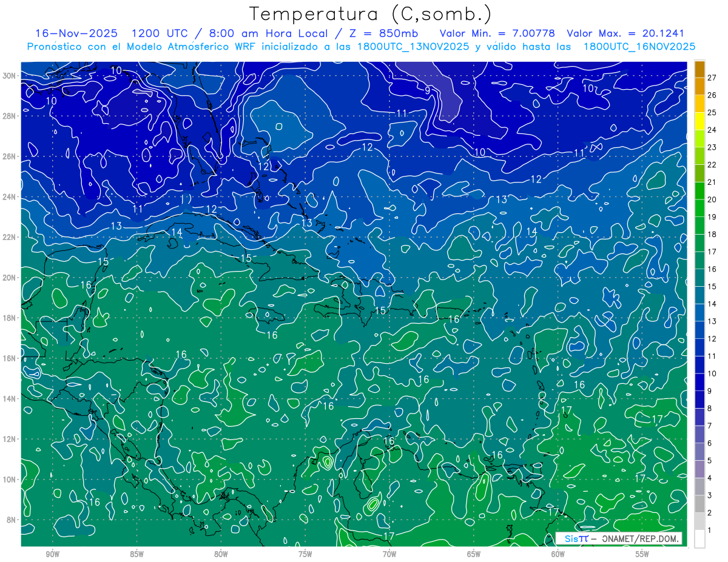
Task: Click the "Z = 850mb" level text
Action: click(x=383, y=33)
